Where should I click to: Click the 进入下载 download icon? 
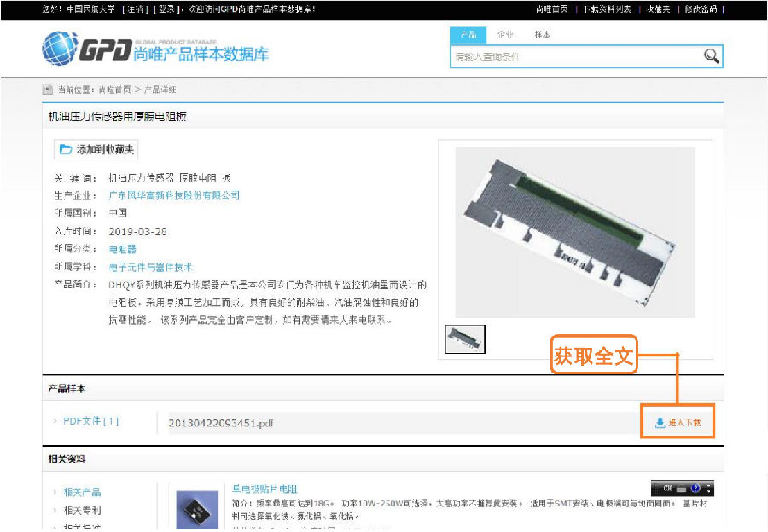tap(660, 423)
